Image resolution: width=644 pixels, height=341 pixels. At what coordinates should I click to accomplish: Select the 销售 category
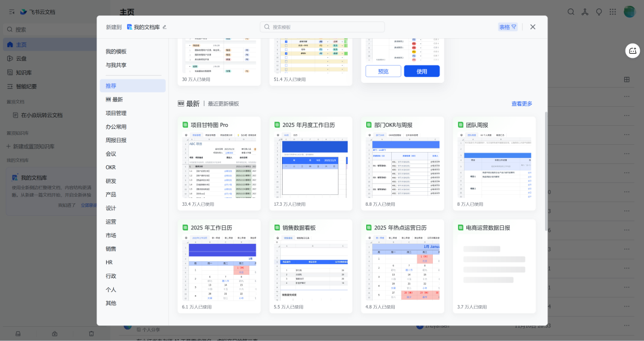coord(132,249)
